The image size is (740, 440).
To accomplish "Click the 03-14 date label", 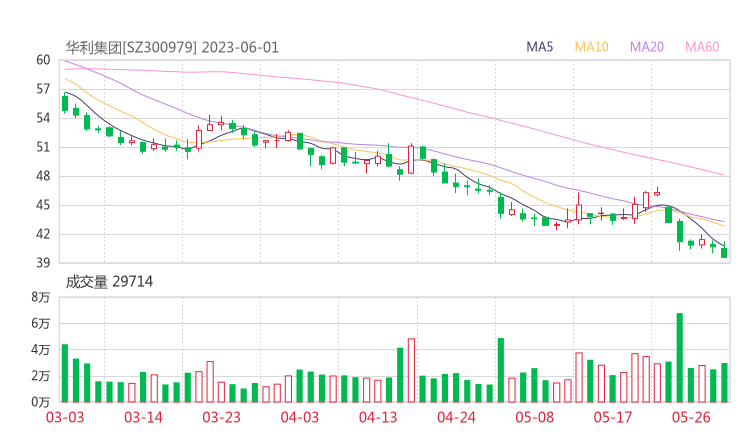I will [143, 417].
